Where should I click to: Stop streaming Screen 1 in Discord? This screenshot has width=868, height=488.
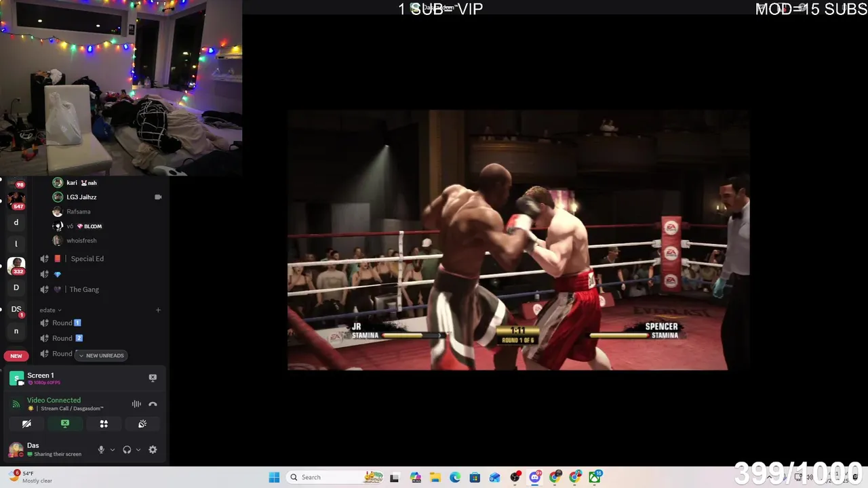click(153, 378)
